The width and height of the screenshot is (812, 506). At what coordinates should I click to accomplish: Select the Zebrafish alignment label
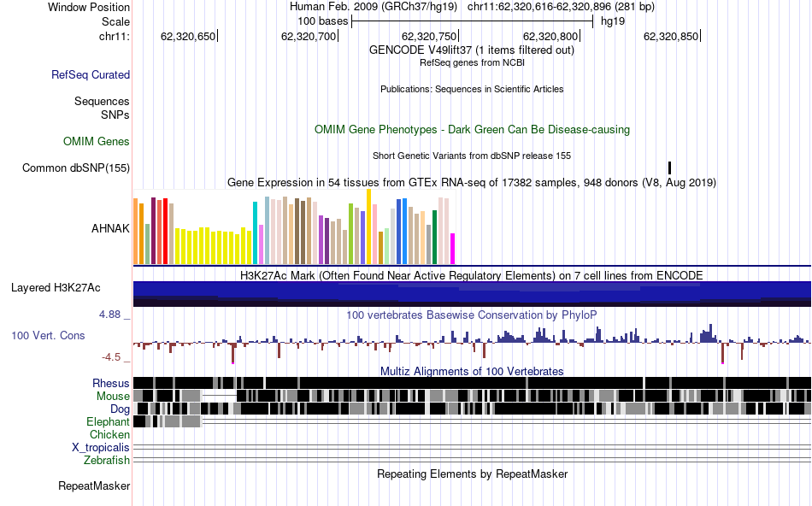(107, 460)
